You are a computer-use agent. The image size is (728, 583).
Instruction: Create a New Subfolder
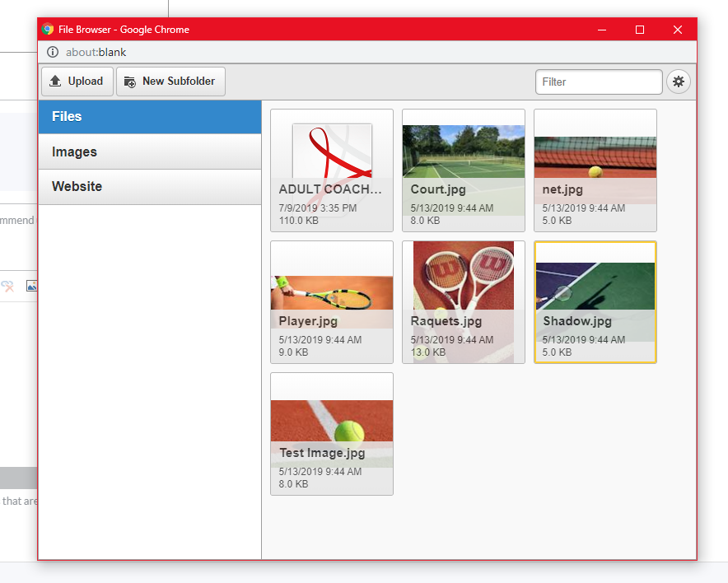coord(170,82)
